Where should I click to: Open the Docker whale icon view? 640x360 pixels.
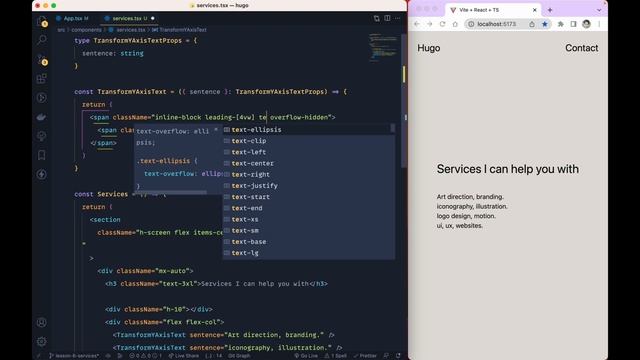(x=42, y=117)
